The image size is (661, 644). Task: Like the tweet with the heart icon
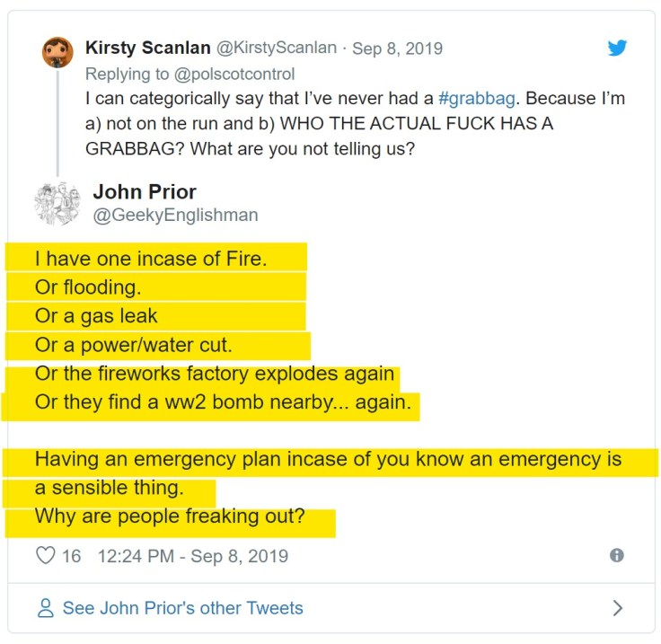[45, 556]
